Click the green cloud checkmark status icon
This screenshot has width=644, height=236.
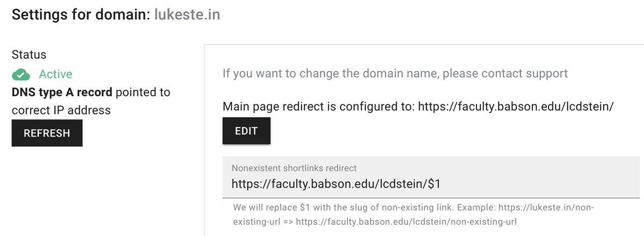(21, 75)
